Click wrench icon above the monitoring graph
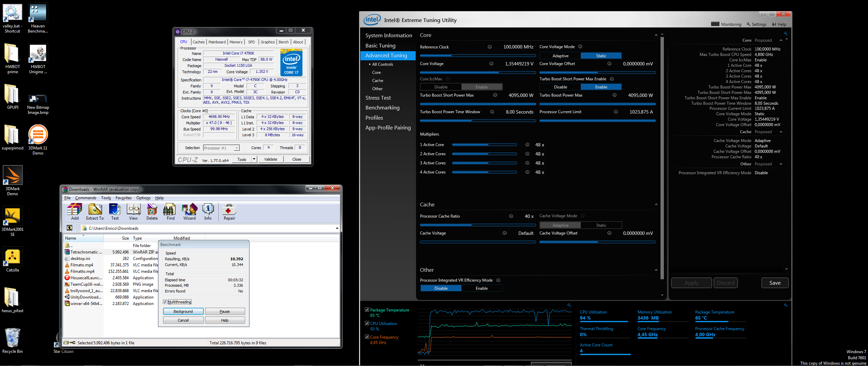The width and height of the screenshot is (868, 366). (569, 305)
